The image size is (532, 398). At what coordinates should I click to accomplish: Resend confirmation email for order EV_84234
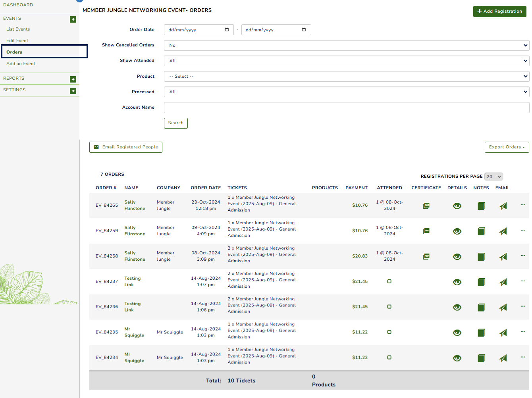(x=503, y=358)
